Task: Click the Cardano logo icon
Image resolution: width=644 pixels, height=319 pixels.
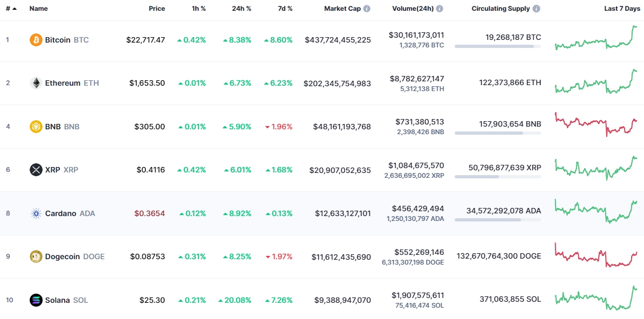Action: (36, 213)
